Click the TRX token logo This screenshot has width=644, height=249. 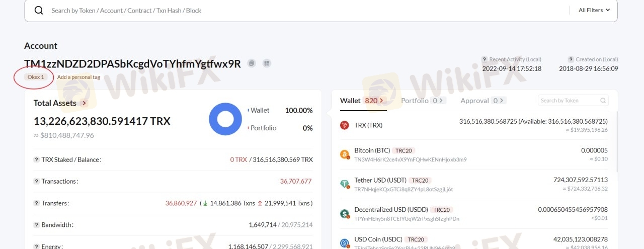[345, 125]
